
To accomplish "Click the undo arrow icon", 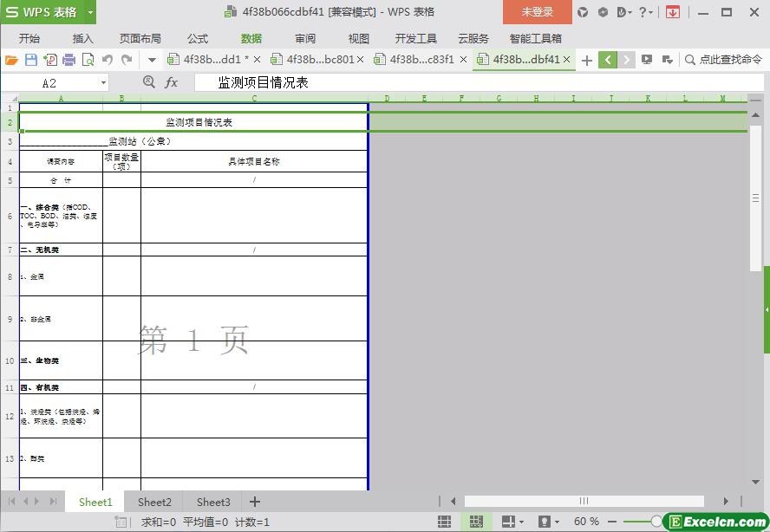I will pos(108,60).
